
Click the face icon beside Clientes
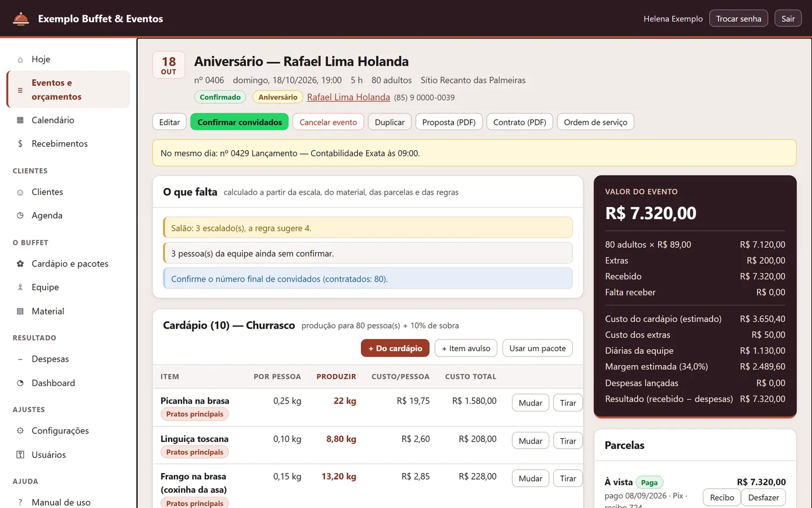click(20, 192)
